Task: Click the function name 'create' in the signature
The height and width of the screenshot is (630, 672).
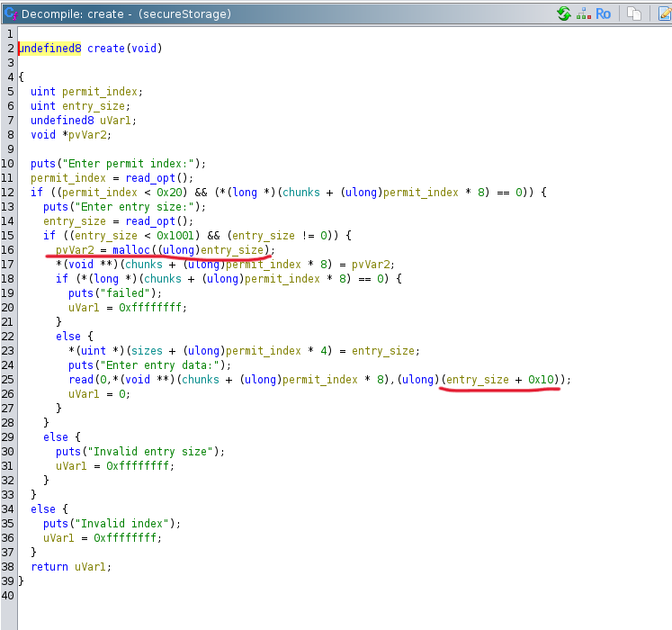Action: click(x=106, y=49)
